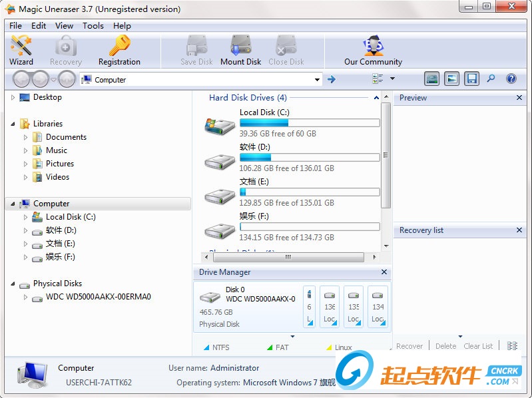Expand the Desktop tree node
Viewport: 532px width, 398px height.
[13, 97]
